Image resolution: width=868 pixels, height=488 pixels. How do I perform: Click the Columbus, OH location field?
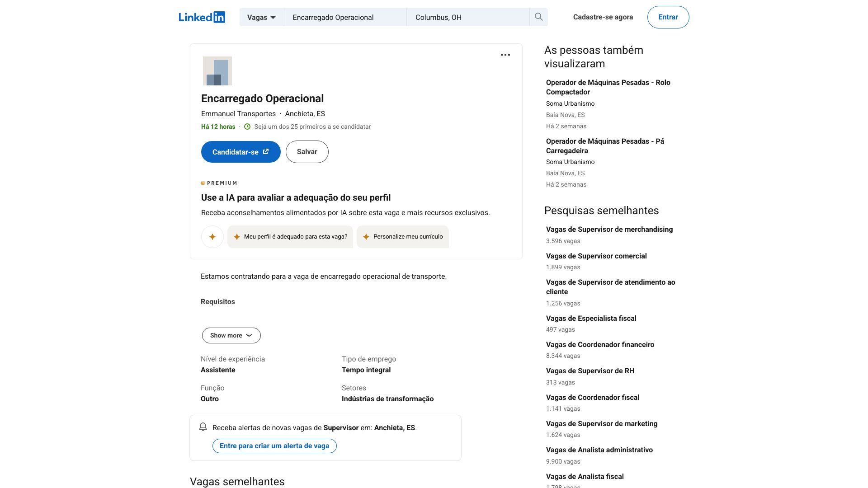[468, 17]
